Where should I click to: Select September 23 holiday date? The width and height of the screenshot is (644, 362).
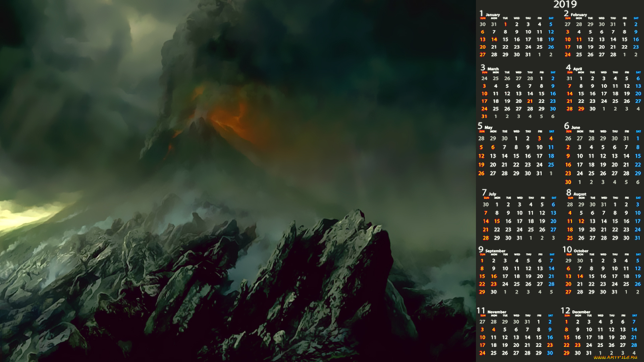tap(493, 284)
